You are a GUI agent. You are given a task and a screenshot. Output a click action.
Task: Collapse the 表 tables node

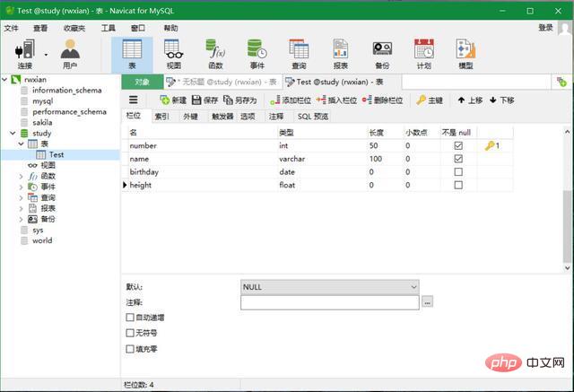point(22,144)
